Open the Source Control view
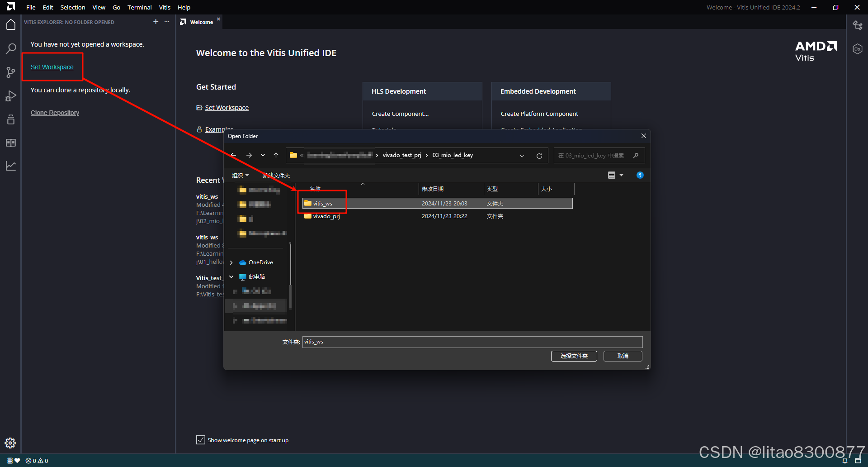Viewport: 868px width, 467px height. click(11, 72)
